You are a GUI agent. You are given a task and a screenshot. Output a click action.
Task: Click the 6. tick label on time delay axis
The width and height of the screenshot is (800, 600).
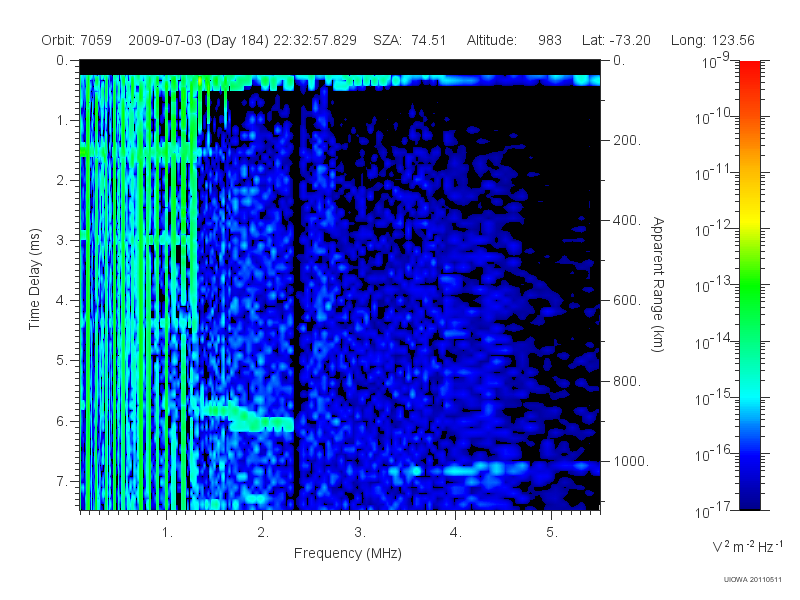coord(62,421)
